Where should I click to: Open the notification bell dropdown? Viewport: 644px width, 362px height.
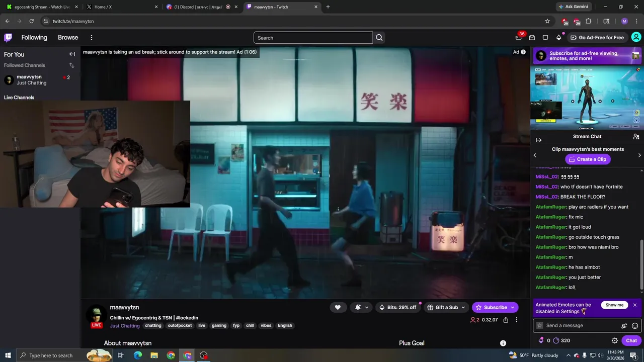pyautogui.click(x=361, y=307)
